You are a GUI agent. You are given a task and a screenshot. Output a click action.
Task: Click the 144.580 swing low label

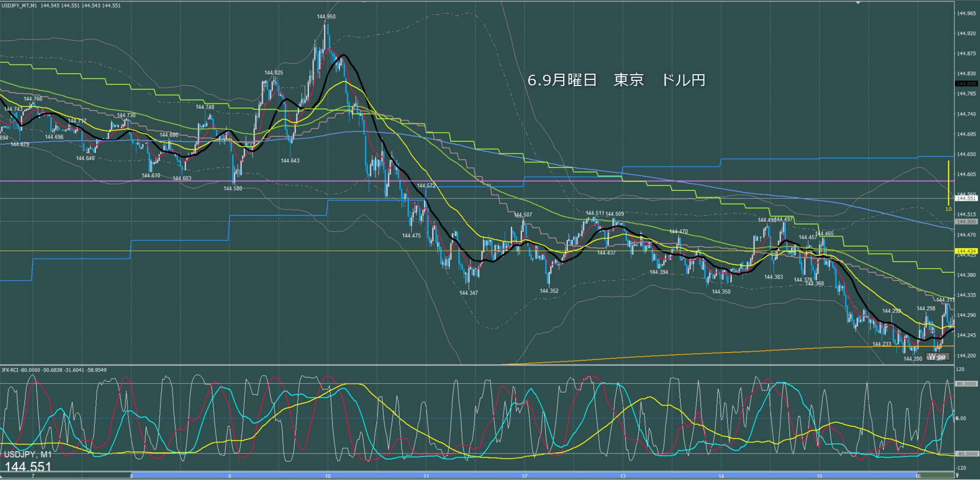click(232, 188)
